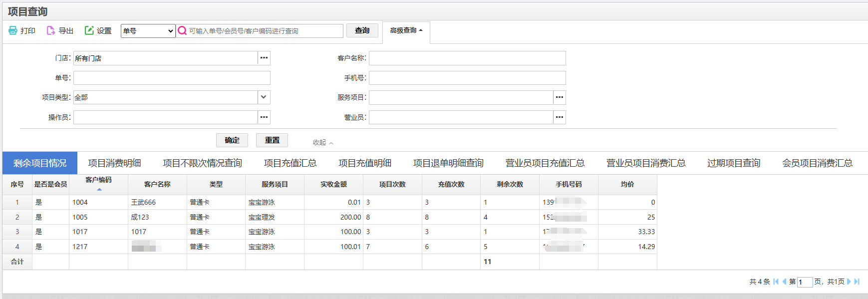Click the 宝宝理发 service cell
868x299 pixels.
275,217
